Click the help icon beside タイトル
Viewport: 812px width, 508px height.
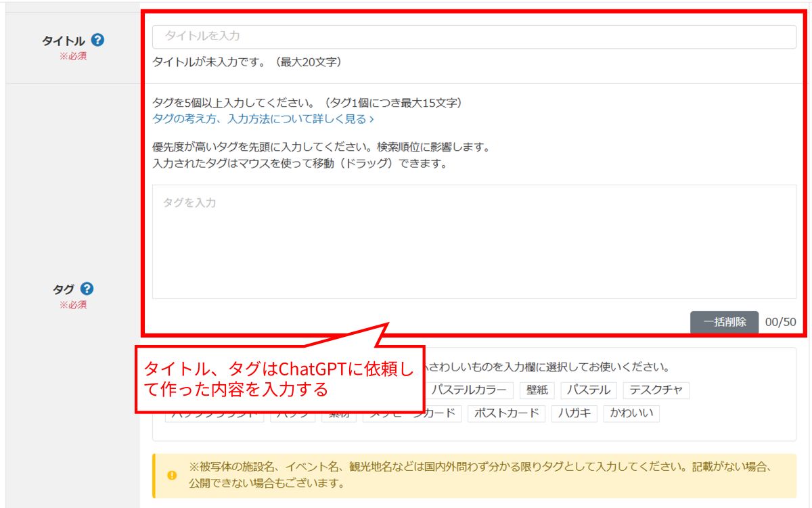point(97,41)
